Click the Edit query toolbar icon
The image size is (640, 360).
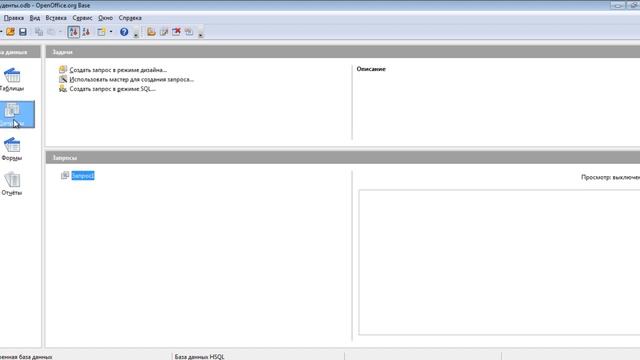coord(164,32)
